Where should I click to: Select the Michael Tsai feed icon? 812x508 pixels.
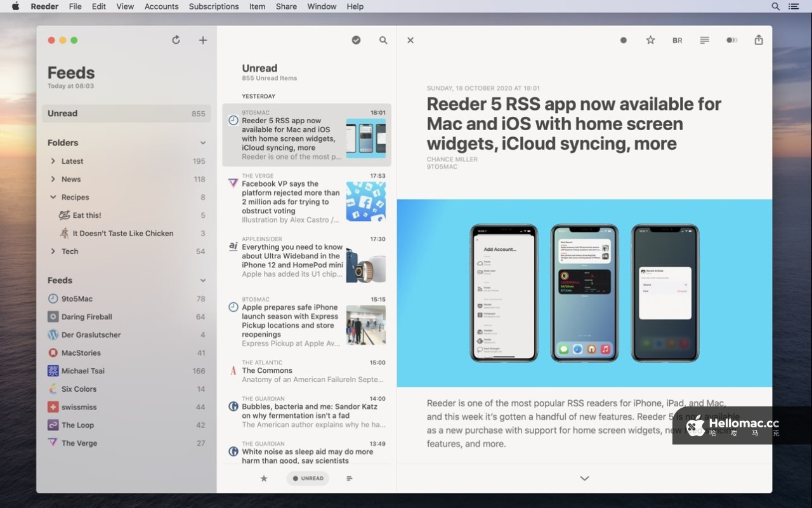point(53,371)
